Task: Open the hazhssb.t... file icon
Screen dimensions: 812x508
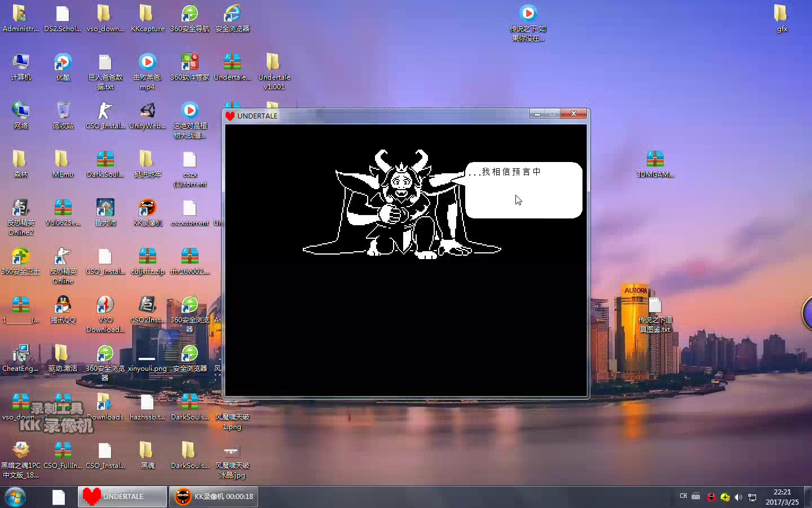Action: tap(147, 406)
